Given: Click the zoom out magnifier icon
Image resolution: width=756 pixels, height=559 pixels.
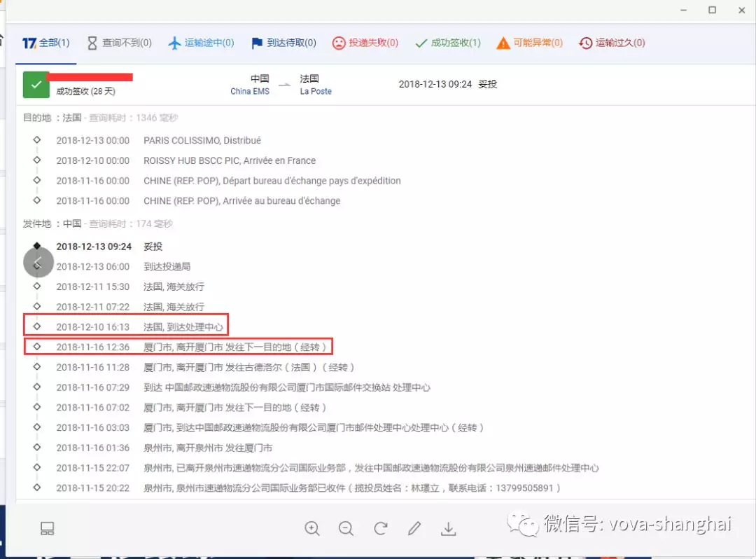Looking at the screenshot, I should coord(346,530).
